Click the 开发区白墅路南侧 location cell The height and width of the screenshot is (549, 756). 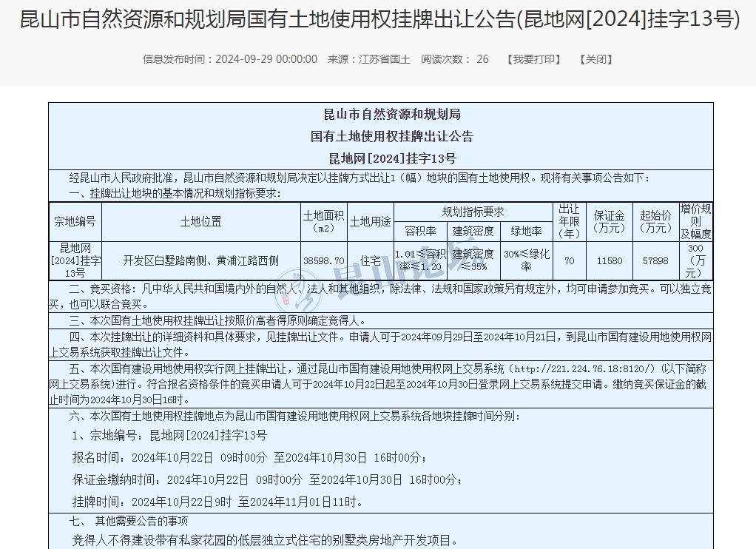click(x=200, y=260)
